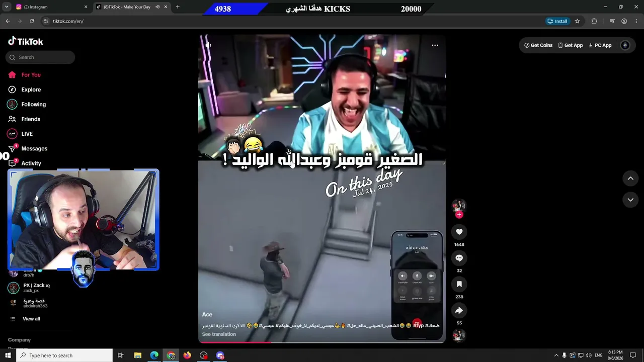Click See translation under the caption

click(219, 334)
